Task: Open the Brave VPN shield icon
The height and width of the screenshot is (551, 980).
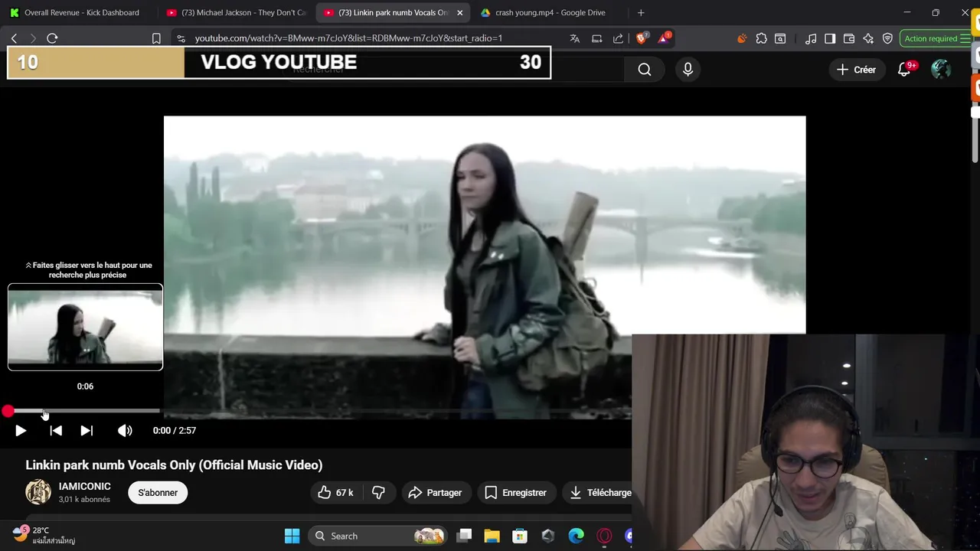Action: [887, 38]
